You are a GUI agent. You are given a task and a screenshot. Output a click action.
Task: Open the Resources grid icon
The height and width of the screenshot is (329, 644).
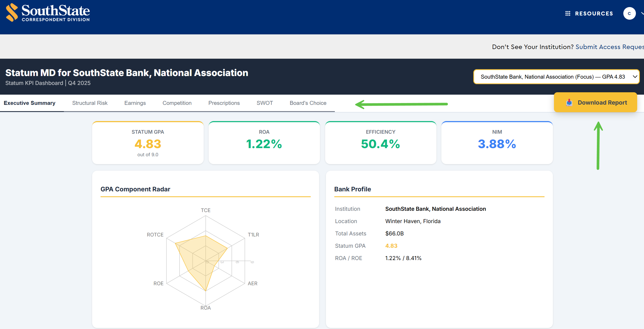pos(568,13)
